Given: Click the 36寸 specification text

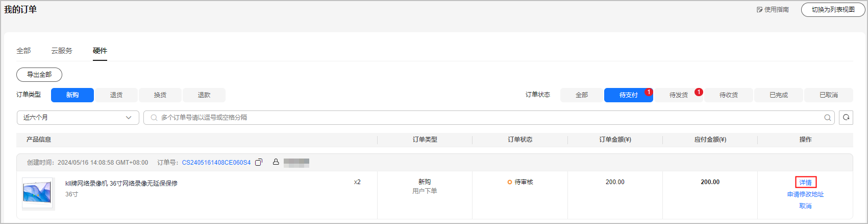Looking at the screenshot, I should 72,194.
